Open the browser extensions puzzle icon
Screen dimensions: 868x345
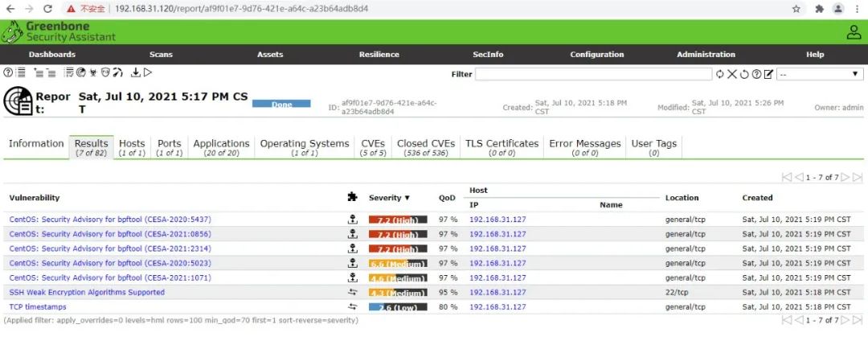pos(820,9)
